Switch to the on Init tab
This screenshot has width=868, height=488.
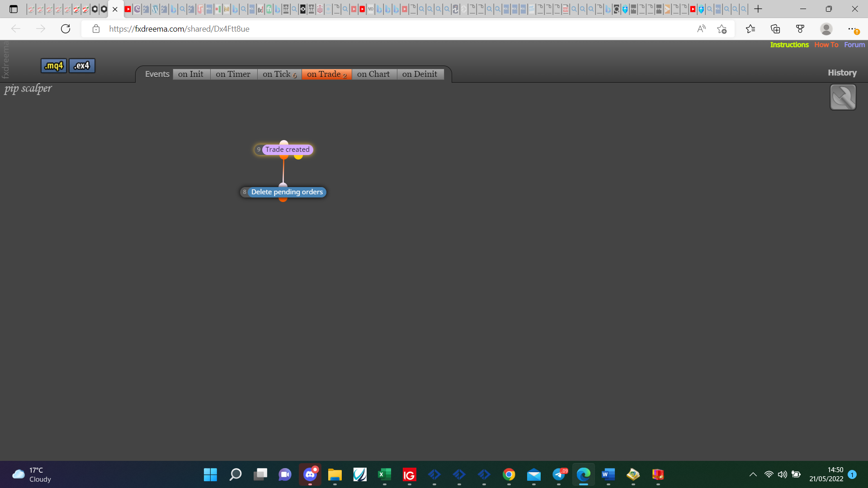click(x=191, y=74)
